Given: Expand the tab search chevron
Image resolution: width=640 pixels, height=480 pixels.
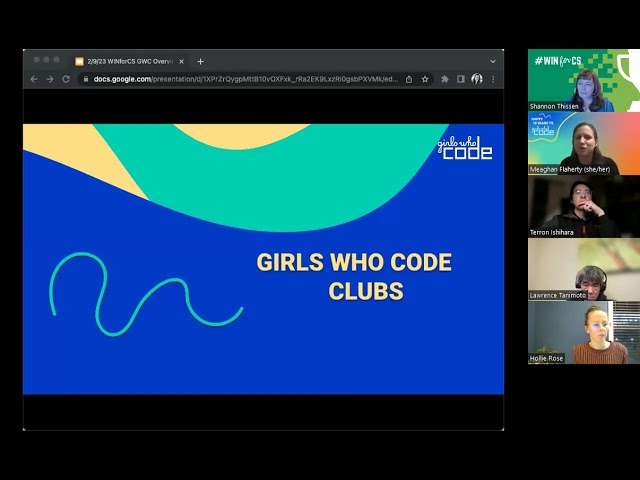Looking at the screenshot, I should pyautogui.click(x=493, y=62).
